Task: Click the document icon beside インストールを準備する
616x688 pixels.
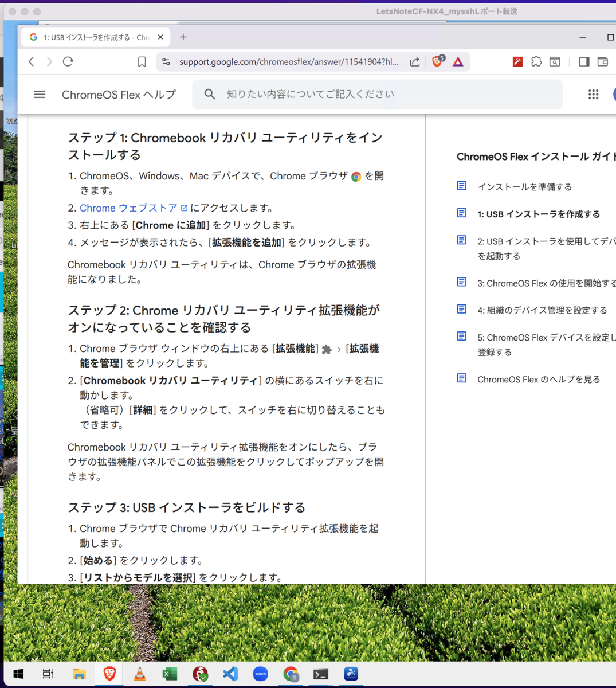Action: coord(462,186)
